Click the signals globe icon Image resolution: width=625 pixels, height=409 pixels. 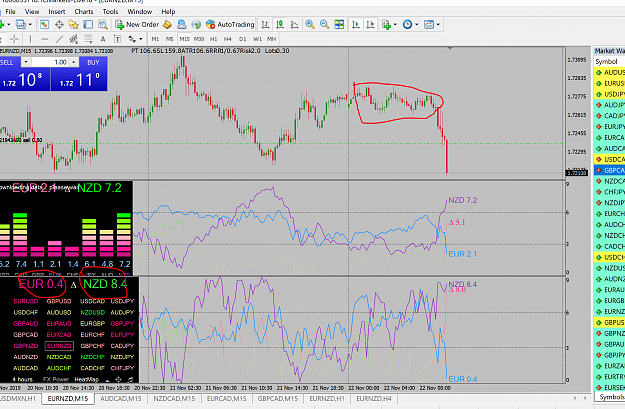(196, 25)
